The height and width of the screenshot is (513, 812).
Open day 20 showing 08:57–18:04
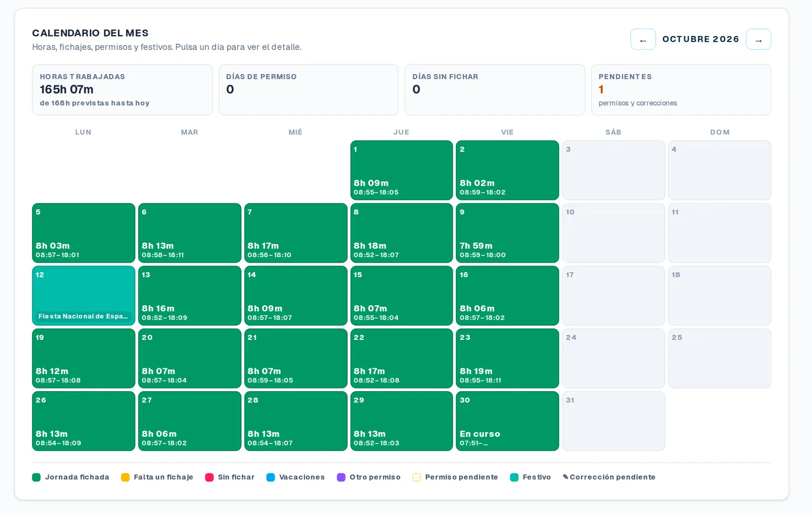coord(190,359)
